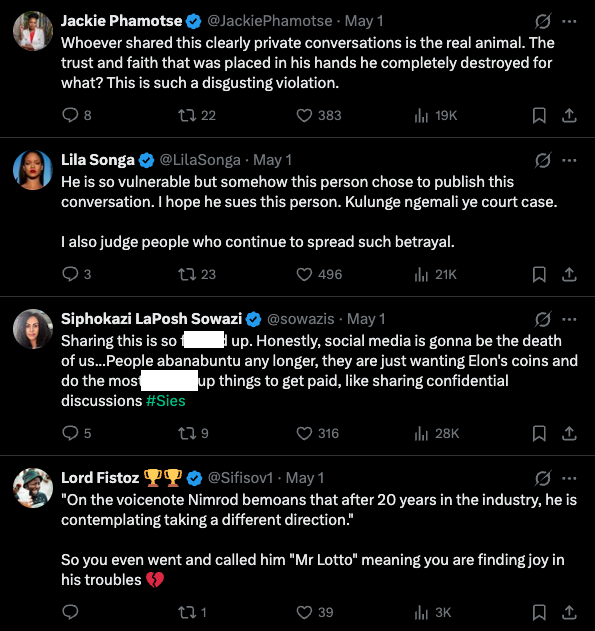
Task: Bookmark Lila Songa's tweet
Action: [x=539, y=274]
